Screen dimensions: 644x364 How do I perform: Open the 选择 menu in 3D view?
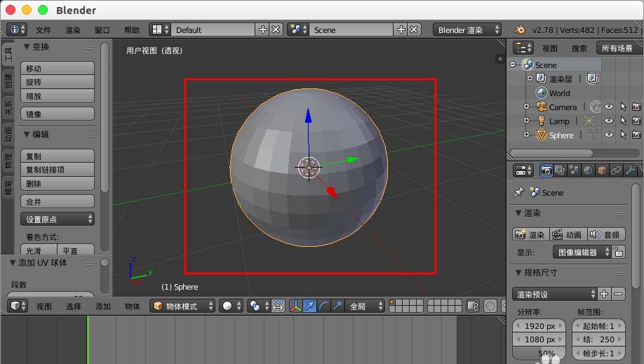73,306
